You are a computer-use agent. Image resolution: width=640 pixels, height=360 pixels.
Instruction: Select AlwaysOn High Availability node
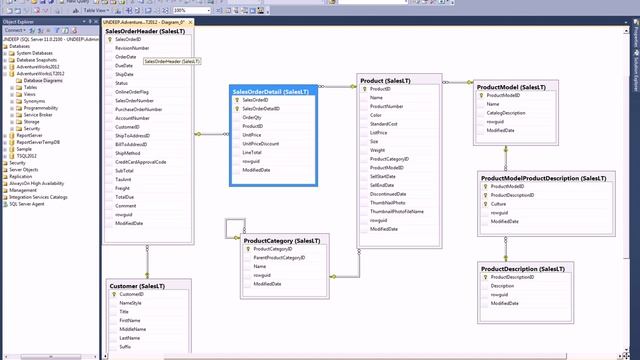tap(37, 183)
